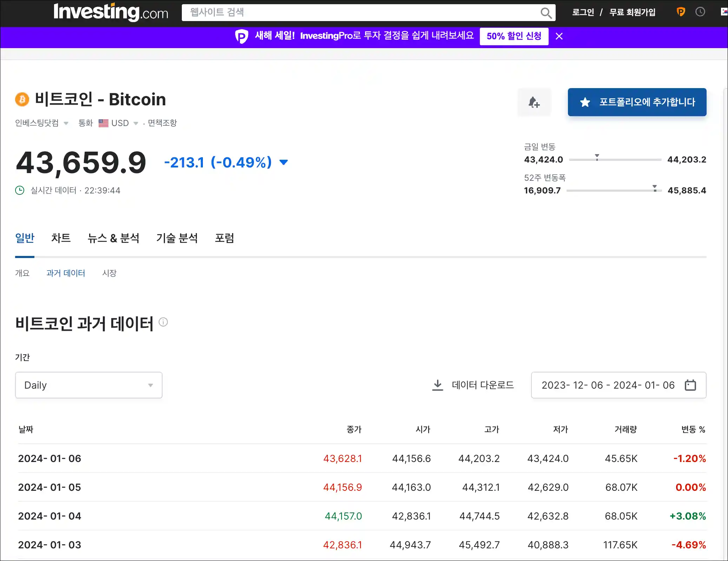Select the 일반 tab
The image size is (728, 561).
25,238
